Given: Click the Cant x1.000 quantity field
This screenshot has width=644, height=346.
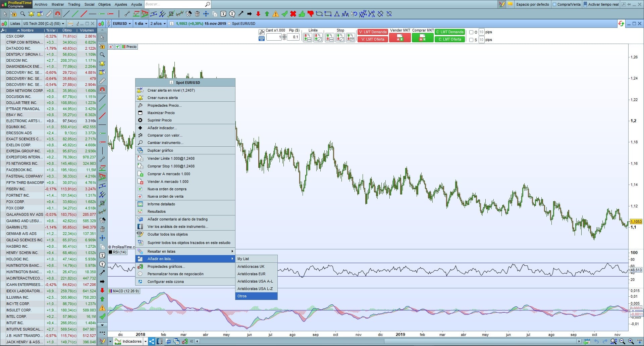Looking at the screenshot, I should (x=274, y=37).
